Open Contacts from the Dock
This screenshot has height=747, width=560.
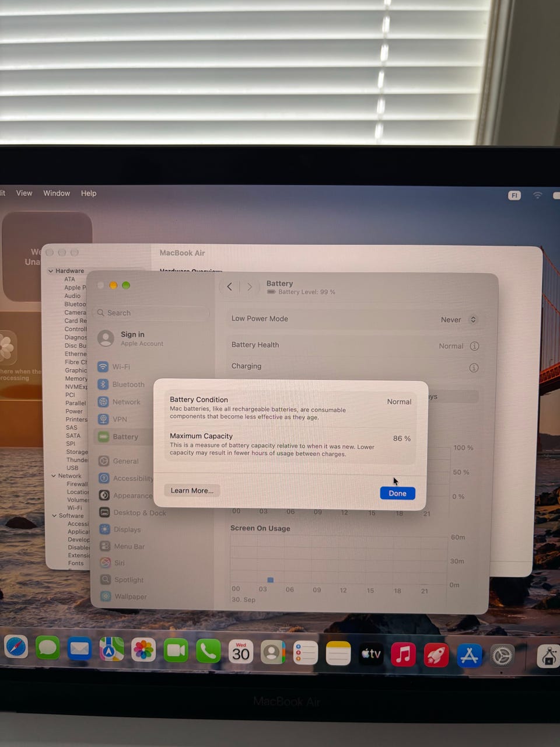272,652
